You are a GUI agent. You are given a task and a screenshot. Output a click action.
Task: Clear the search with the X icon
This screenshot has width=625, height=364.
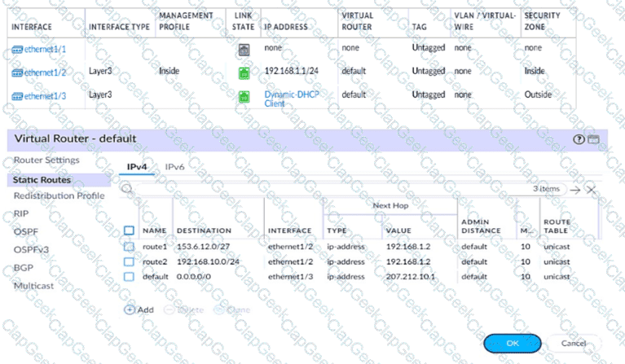[x=592, y=189]
